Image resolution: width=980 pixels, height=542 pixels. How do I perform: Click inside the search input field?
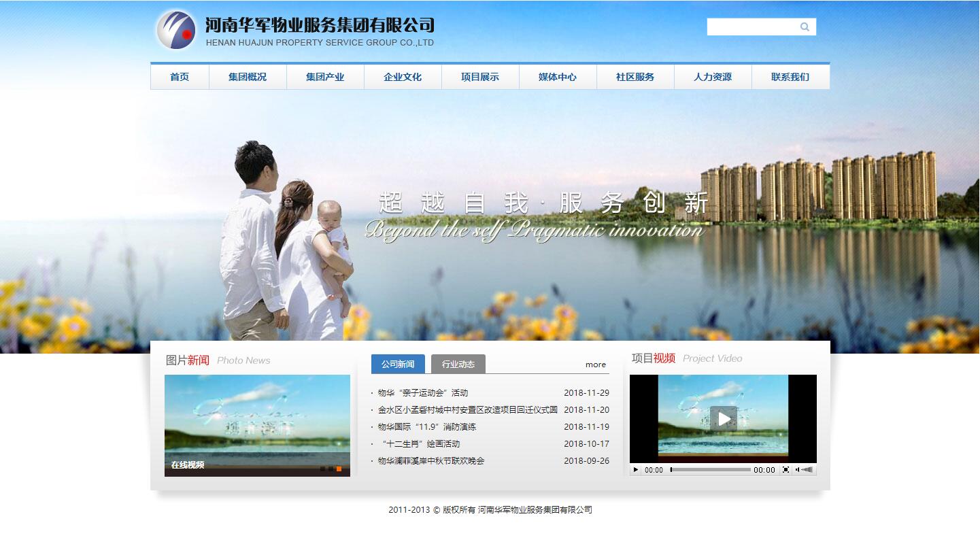pyautogui.click(x=751, y=27)
